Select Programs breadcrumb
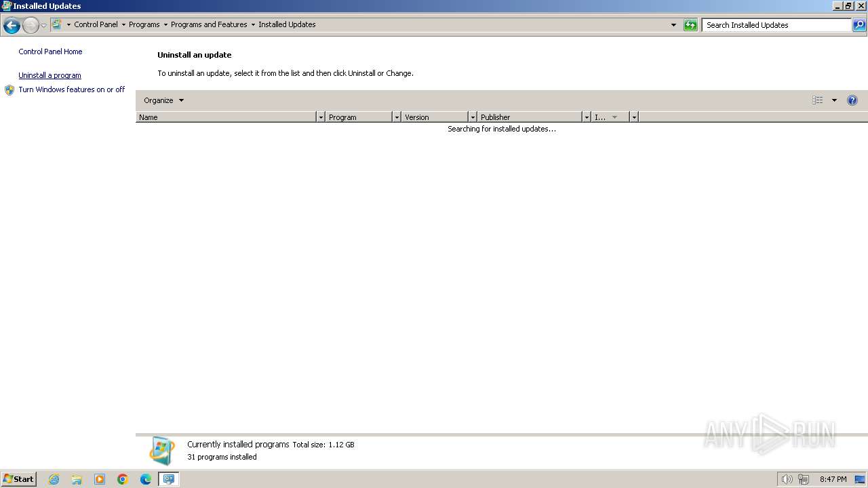Viewport: 868px width, 488px height. pos(144,24)
